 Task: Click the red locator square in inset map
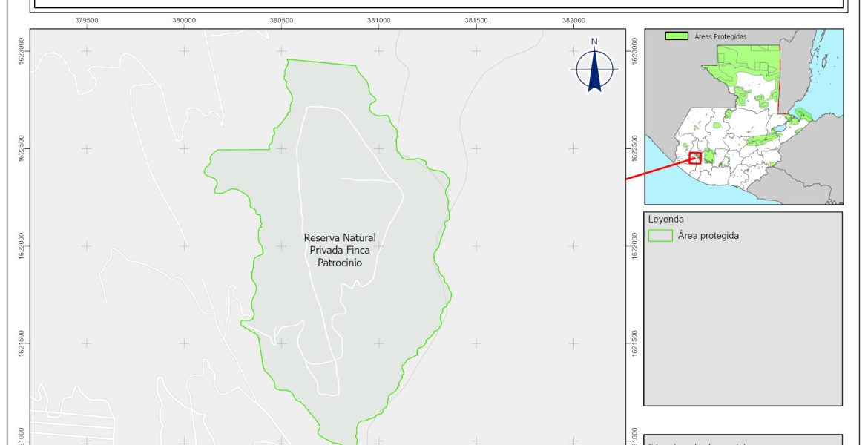click(x=695, y=158)
